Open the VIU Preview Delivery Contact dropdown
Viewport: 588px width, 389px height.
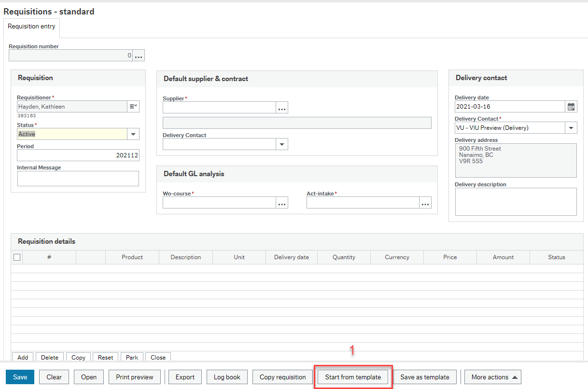(571, 127)
